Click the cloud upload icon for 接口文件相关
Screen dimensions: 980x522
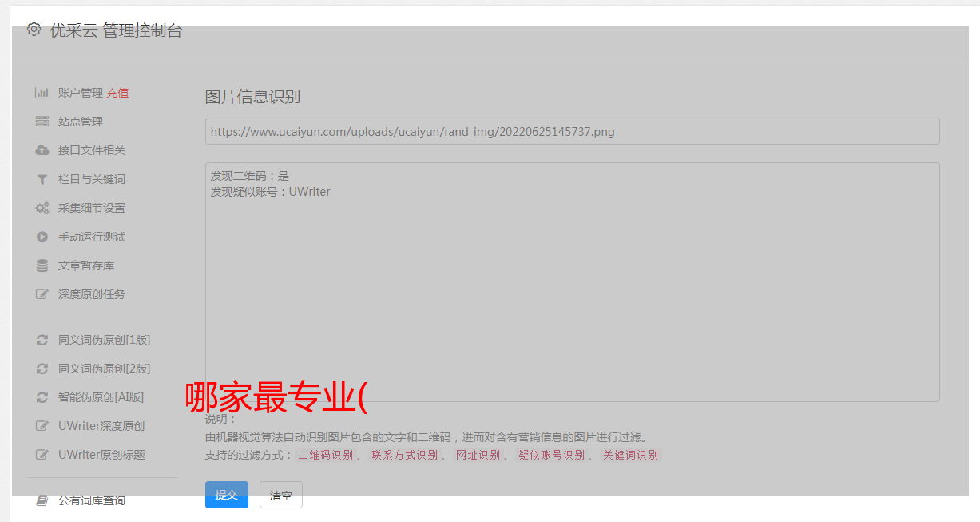click(x=42, y=150)
